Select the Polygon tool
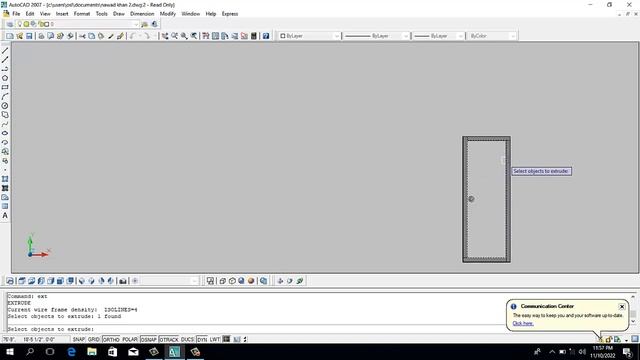 point(5,78)
